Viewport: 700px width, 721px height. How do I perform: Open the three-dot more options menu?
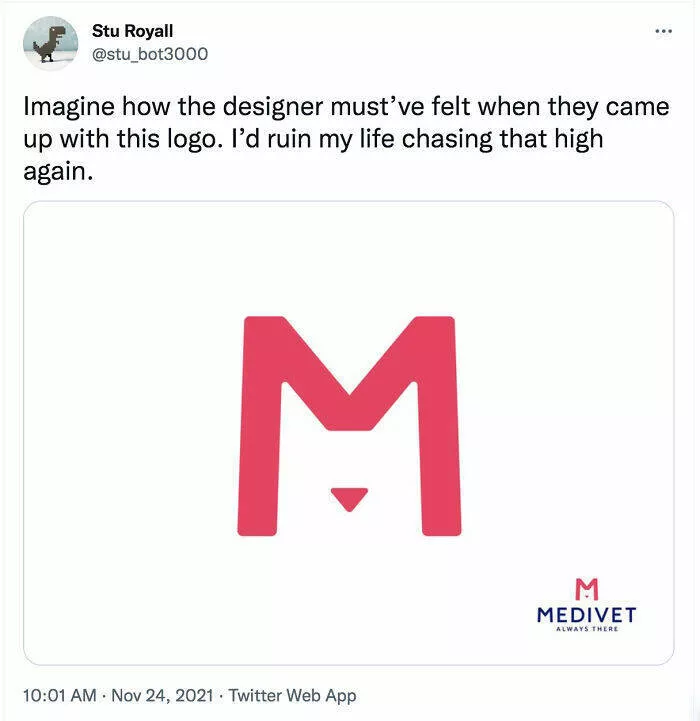663,31
